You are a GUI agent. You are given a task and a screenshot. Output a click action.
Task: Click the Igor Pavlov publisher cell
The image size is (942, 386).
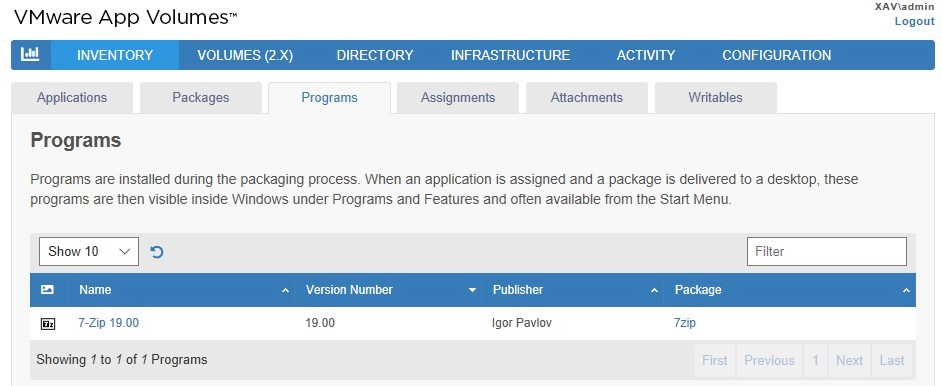pyautogui.click(x=522, y=323)
